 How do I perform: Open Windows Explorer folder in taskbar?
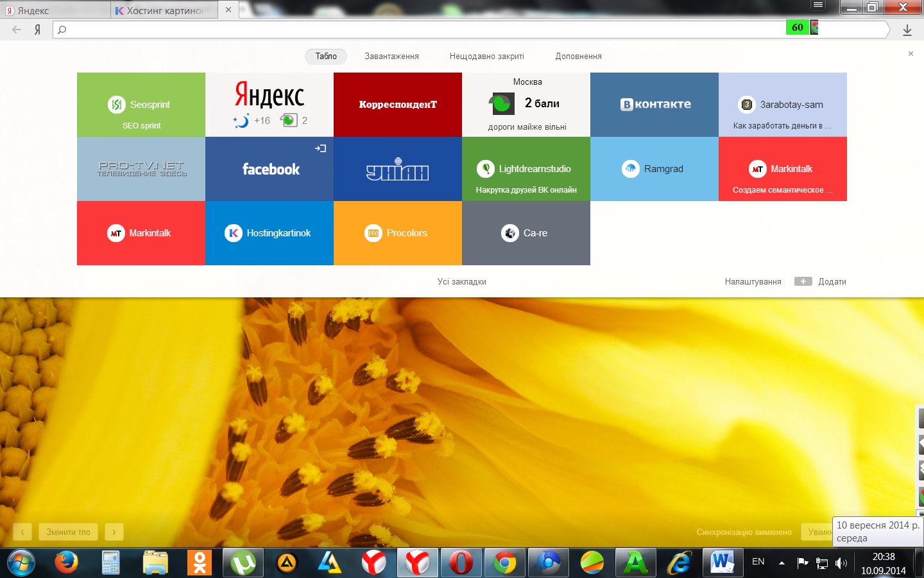(155, 563)
